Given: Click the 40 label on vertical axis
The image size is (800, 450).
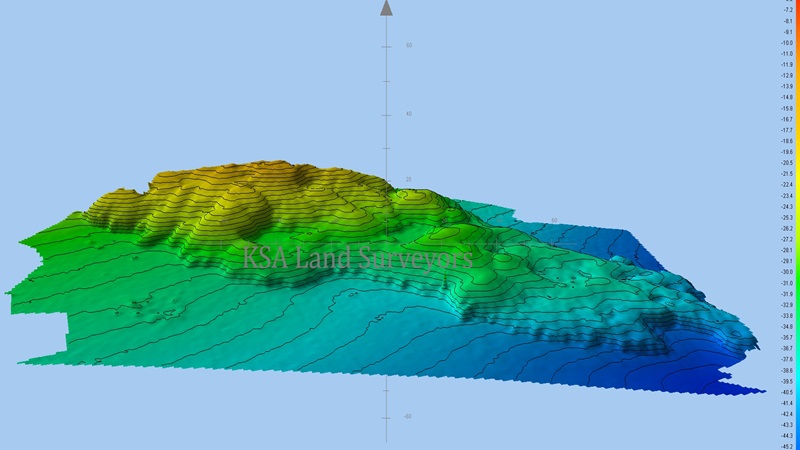Looking at the screenshot, I should (x=409, y=114).
